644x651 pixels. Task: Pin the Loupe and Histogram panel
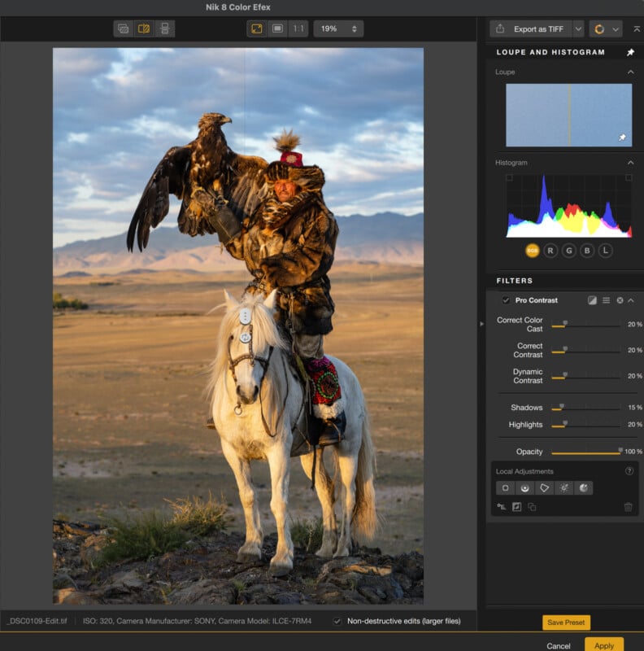point(630,52)
